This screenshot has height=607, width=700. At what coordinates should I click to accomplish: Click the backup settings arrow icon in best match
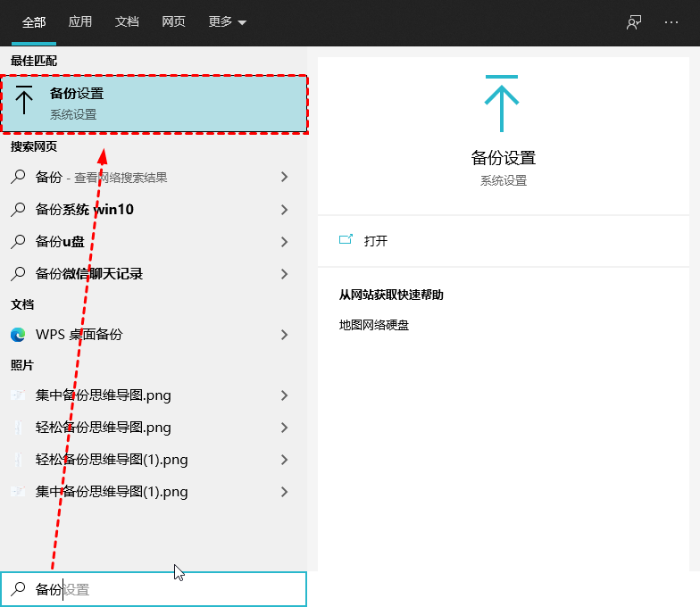click(25, 104)
